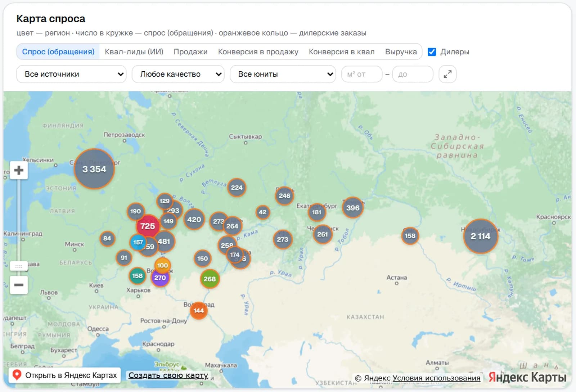576x392 pixels.
Task: Select the Спрос (обращения) tab
Action: [58, 52]
